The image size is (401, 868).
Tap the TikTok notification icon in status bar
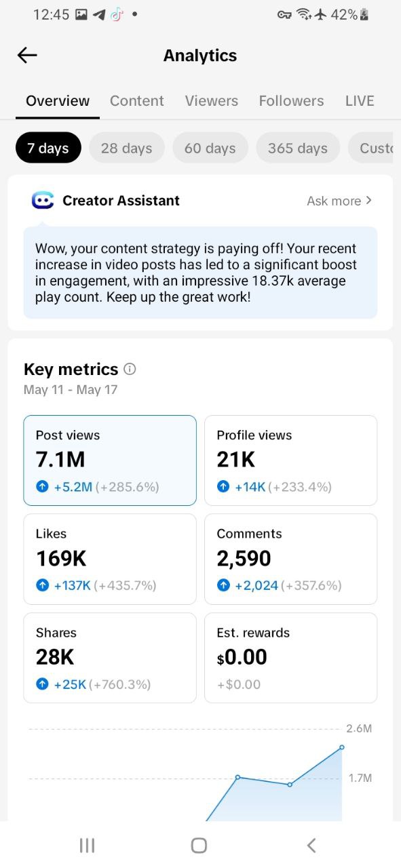(x=117, y=15)
